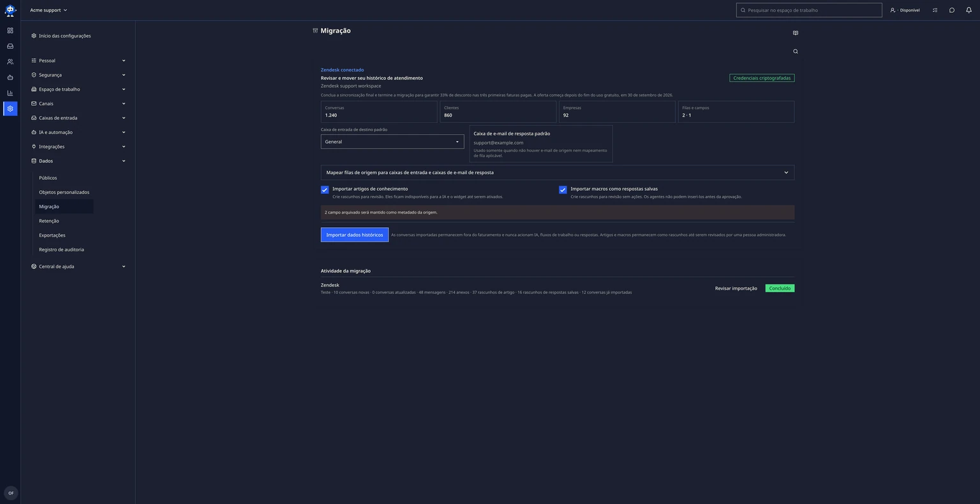The image size is (980, 504).
Task: Open the notifications bell
Action: click(969, 10)
